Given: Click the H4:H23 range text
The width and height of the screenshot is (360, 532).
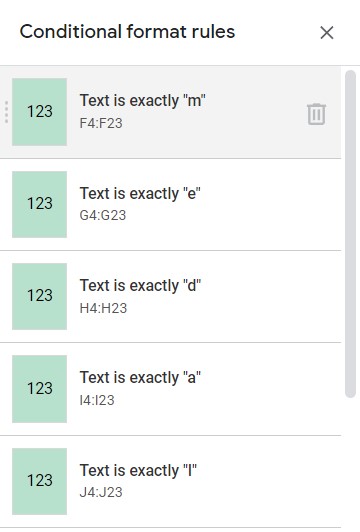Looking at the screenshot, I should point(103,308).
